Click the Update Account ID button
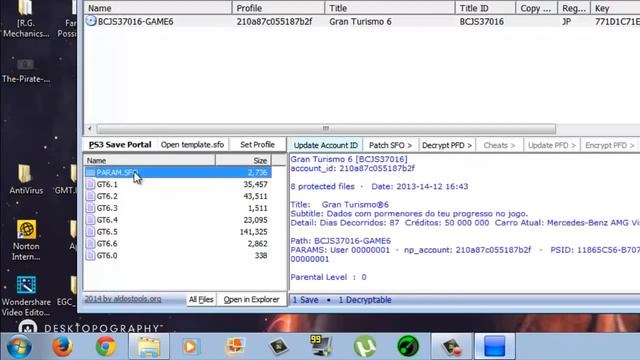The width and height of the screenshot is (640, 360). [325, 145]
